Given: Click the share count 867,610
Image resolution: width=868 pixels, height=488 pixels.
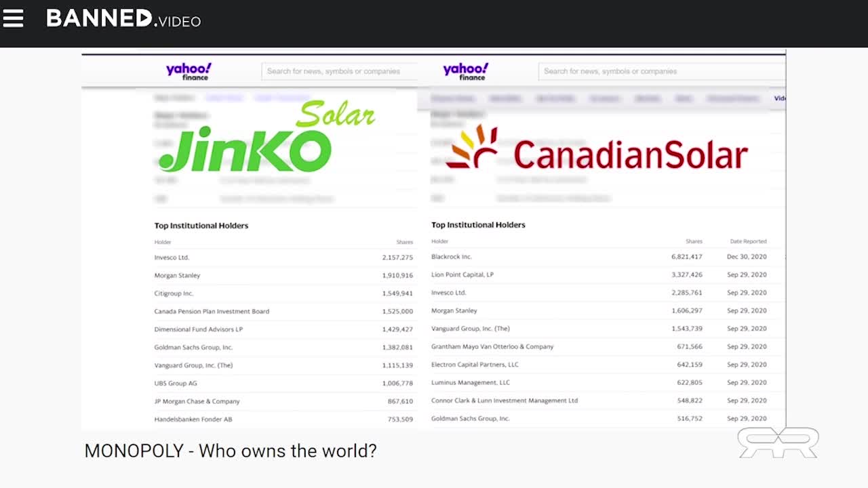Looking at the screenshot, I should pos(400,401).
